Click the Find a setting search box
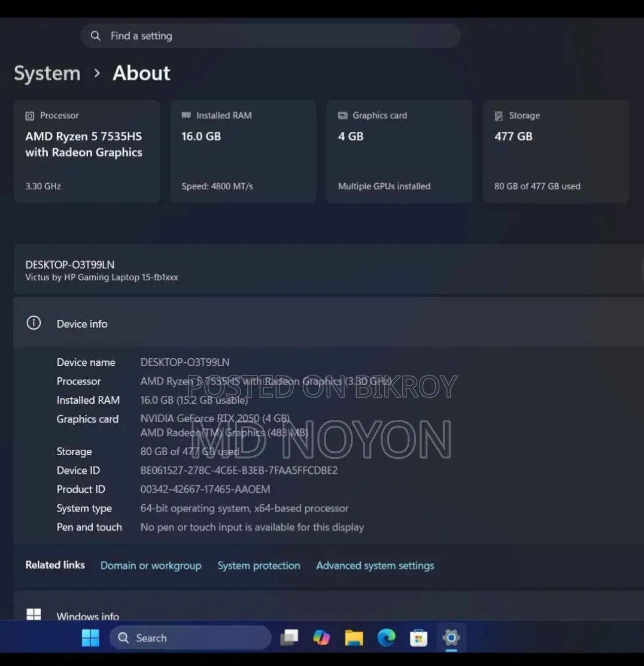 tap(271, 36)
